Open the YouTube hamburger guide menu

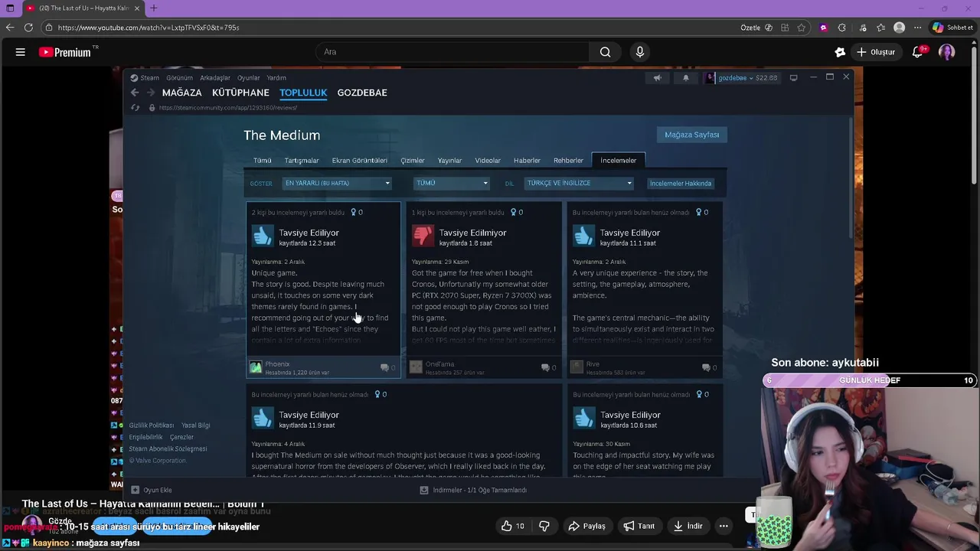pos(21,52)
